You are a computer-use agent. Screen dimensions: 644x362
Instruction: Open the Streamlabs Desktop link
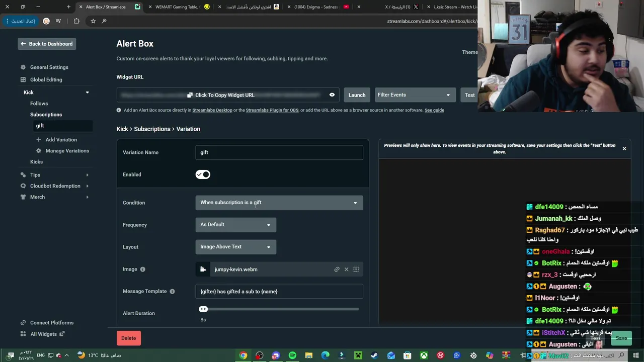pyautogui.click(x=212, y=110)
